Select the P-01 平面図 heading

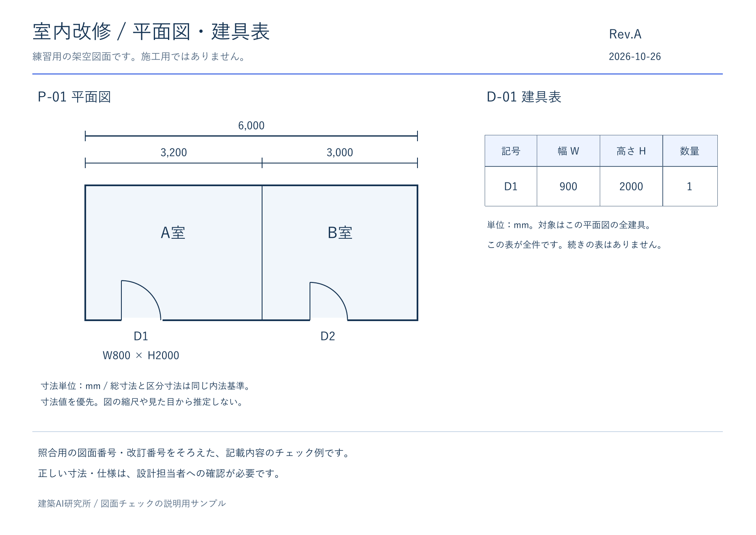(x=74, y=97)
